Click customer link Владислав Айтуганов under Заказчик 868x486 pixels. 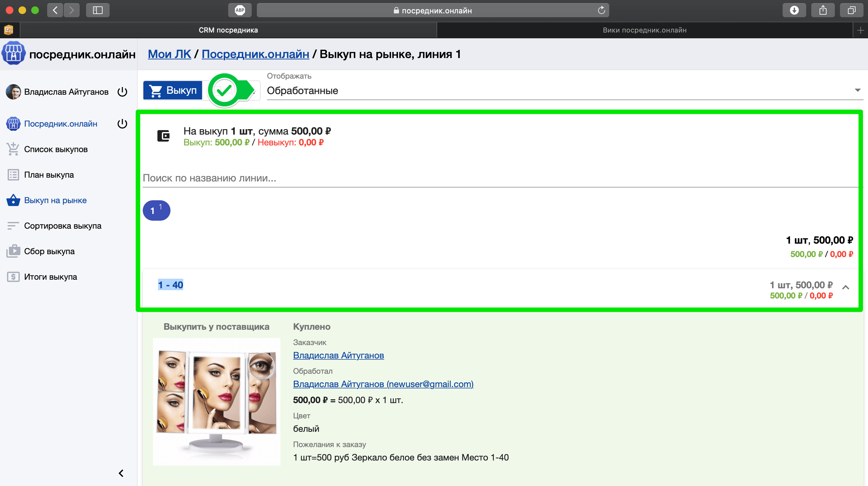[x=338, y=356]
